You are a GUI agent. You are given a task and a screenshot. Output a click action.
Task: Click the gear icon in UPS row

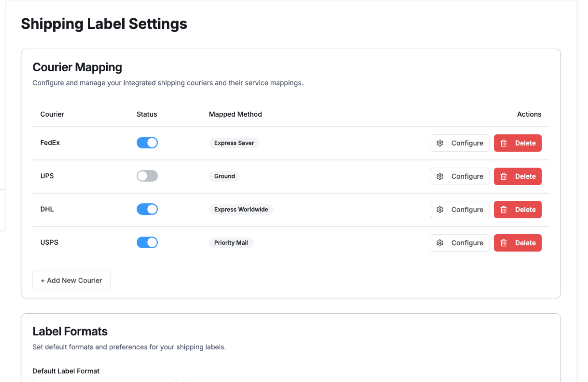pos(440,176)
